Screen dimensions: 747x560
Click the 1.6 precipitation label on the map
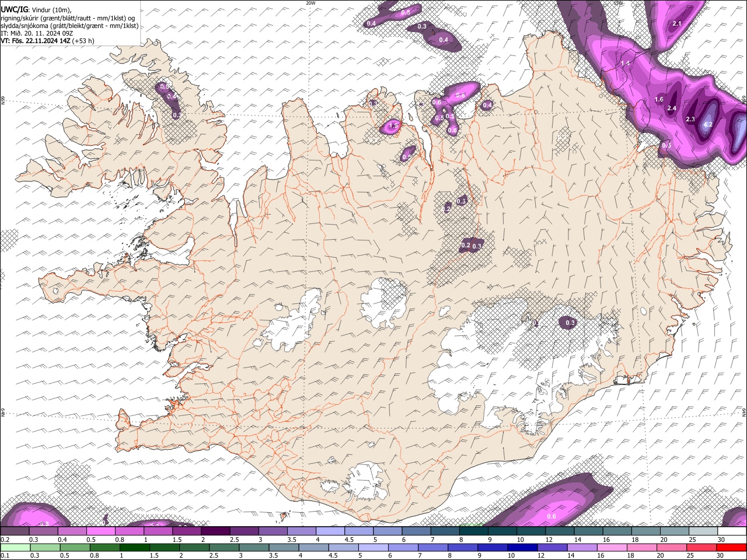(x=659, y=100)
